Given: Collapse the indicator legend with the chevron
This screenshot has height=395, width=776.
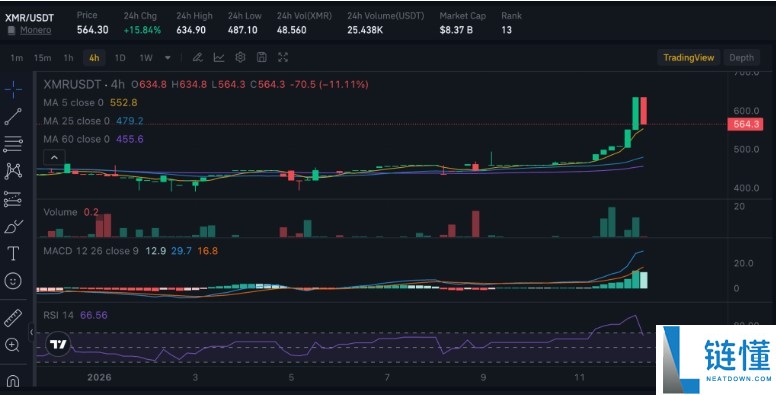Looking at the screenshot, I should click(x=54, y=157).
